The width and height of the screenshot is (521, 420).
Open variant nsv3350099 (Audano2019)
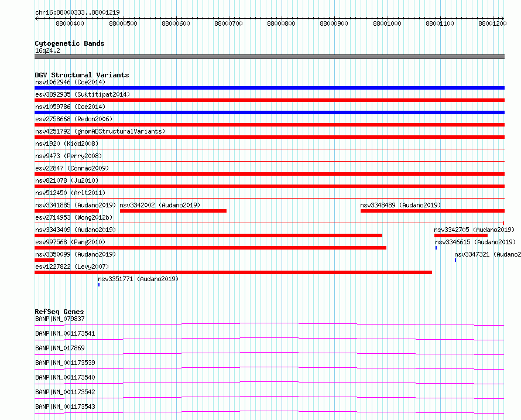(x=76, y=254)
